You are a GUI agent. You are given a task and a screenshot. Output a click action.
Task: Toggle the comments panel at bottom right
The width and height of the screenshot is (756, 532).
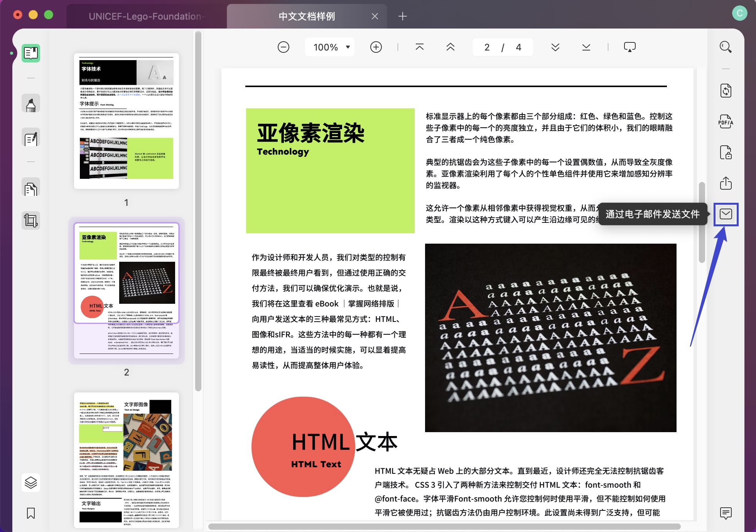pyautogui.click(x=726, y=513)
